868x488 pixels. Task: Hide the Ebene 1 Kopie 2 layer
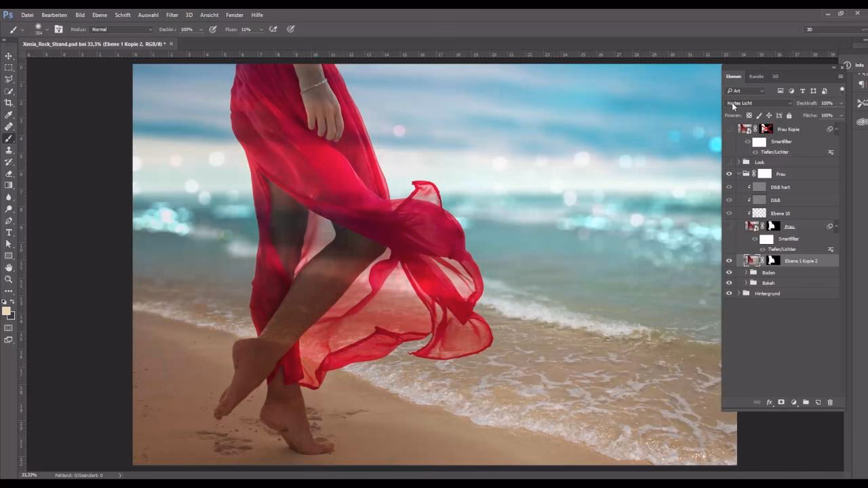coord(729,260)
